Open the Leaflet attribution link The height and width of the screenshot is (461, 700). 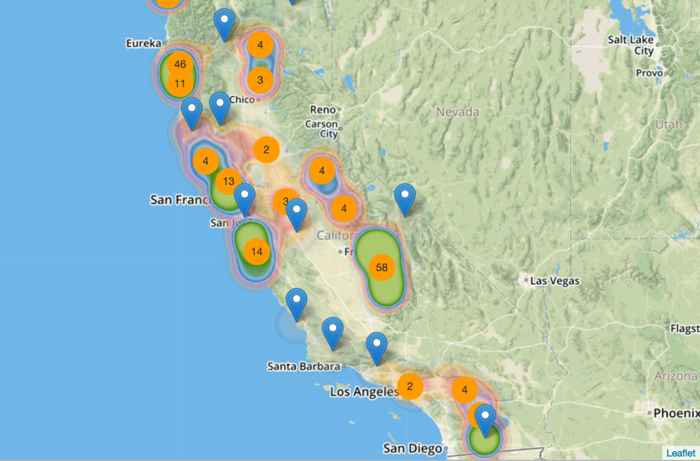682,452
